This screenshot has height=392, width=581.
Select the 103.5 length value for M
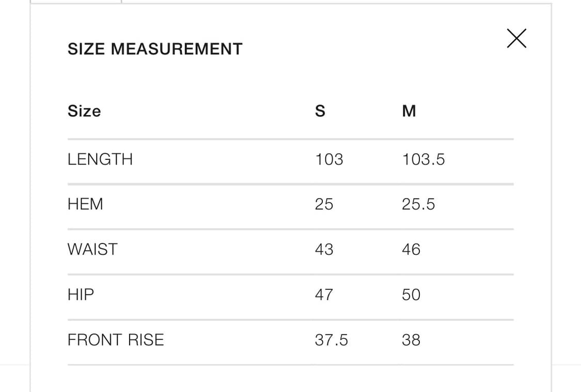(x=423, y=159)
